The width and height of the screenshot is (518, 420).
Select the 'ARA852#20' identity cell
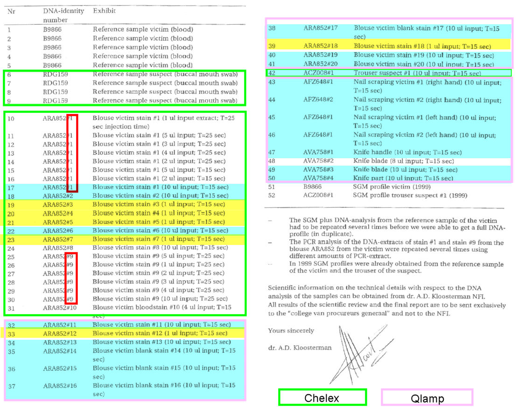coord(321,64)
